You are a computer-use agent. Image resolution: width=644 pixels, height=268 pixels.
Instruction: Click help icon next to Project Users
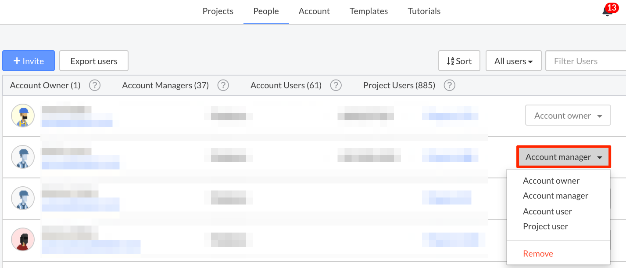click(449, 85)
